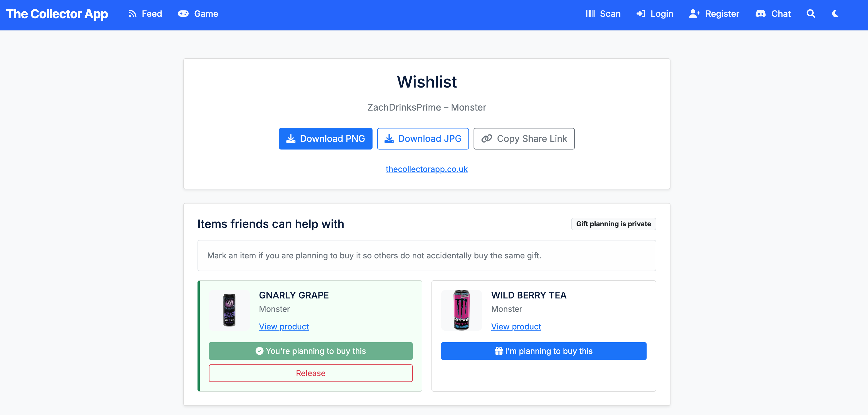Open the Game page
868x415 pixels.
tap(206, 14)
